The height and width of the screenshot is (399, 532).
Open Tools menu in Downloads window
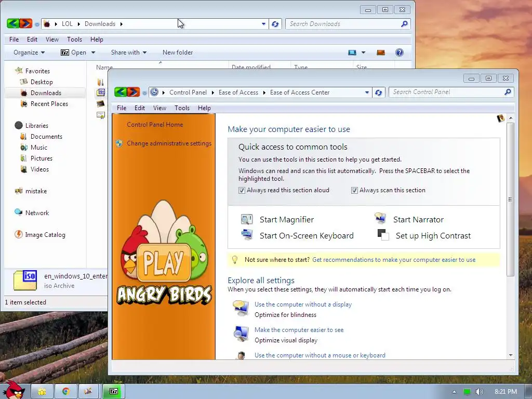coord(75,39)
